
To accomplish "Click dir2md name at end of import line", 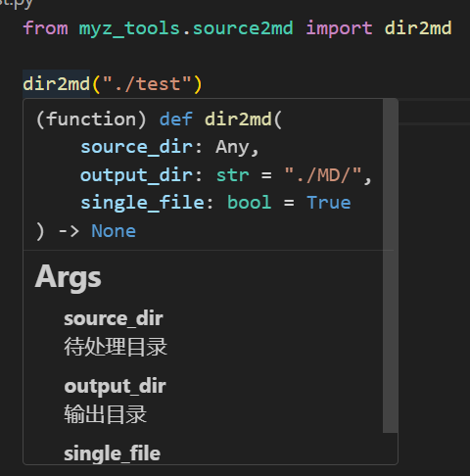I will pos(418,28).
